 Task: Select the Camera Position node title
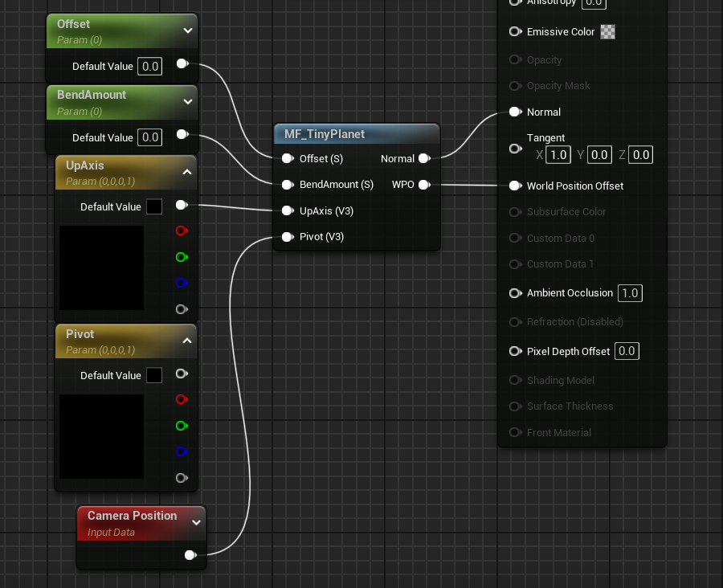pyautogui.click(x=133, y=516)
